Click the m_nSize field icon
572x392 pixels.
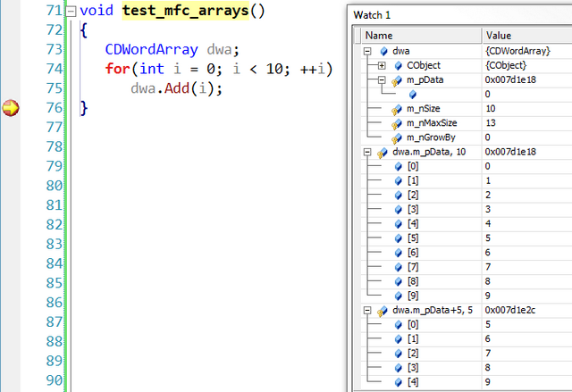(398, 109)
